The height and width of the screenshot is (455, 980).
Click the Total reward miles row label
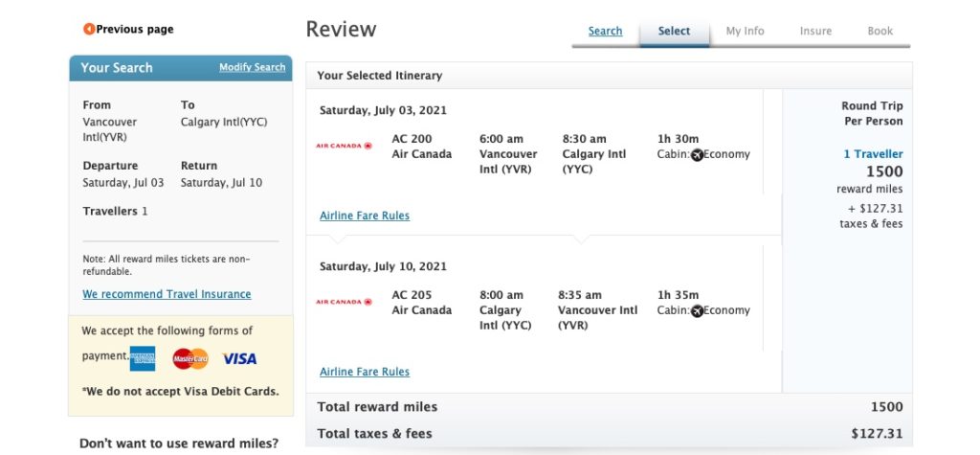(x=377, y=407)
